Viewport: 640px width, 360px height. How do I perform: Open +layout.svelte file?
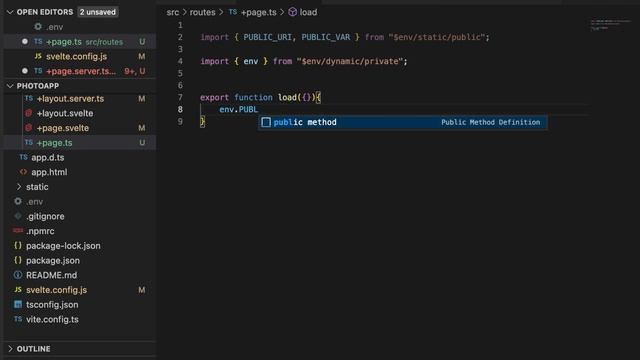pyautogui.click(x=65, y=113)
